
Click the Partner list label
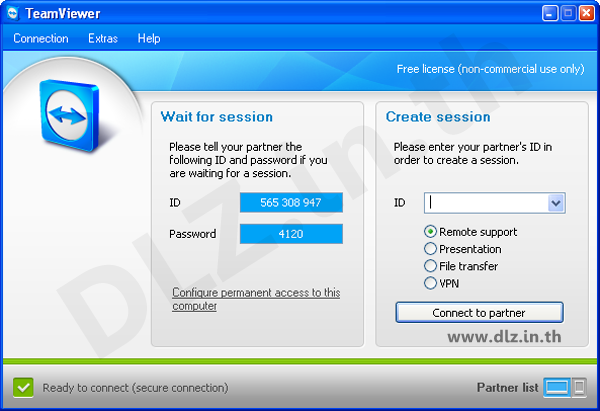(507, 388)
